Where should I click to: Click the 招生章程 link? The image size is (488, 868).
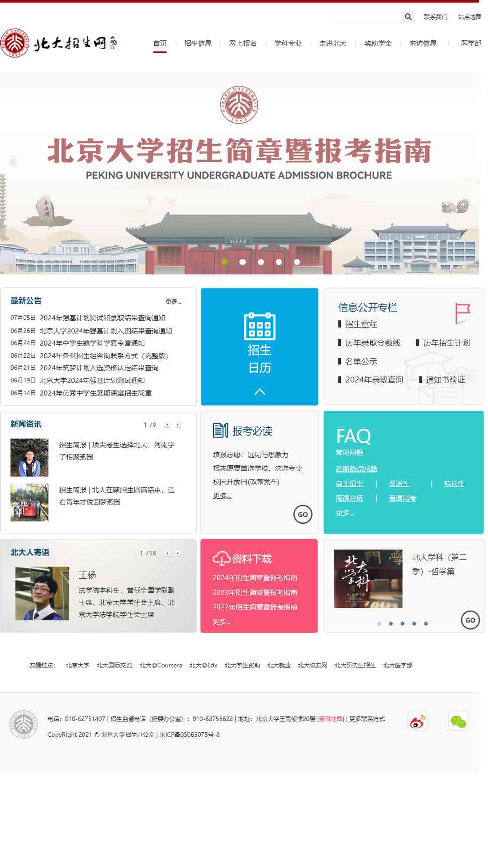361,324
